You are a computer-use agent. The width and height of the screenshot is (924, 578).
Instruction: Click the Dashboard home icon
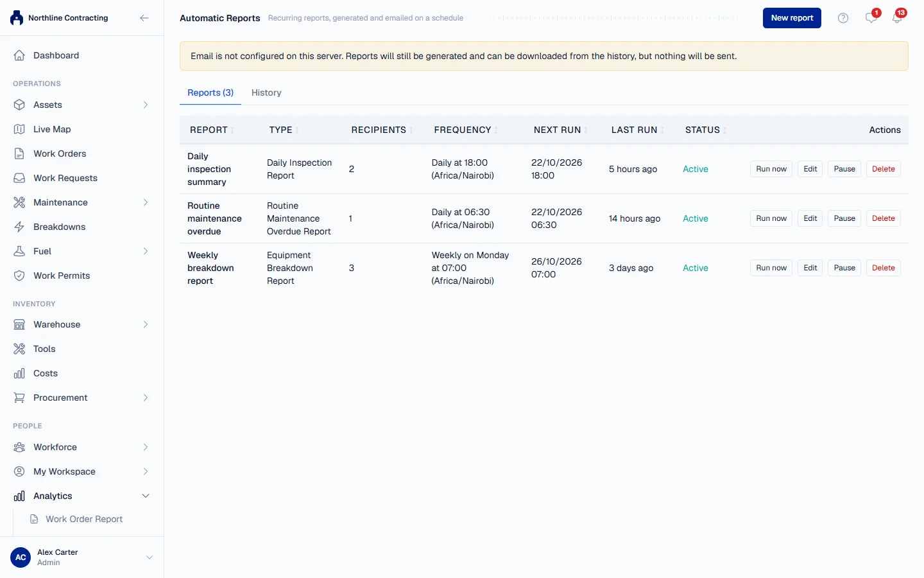point(19,55)
